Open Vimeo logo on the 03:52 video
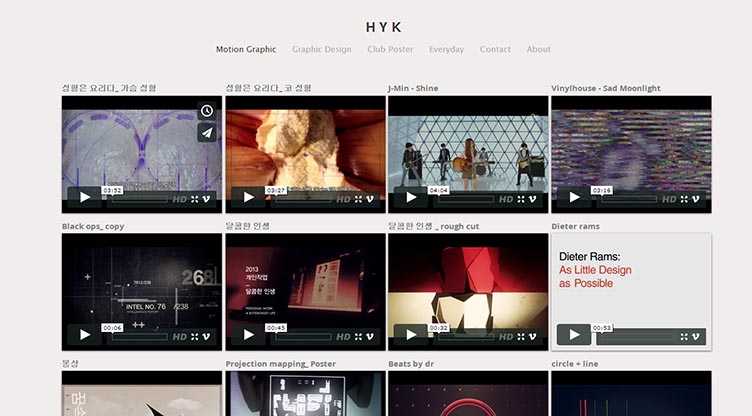This screenshot has width=752, height=416. [206, 199]
